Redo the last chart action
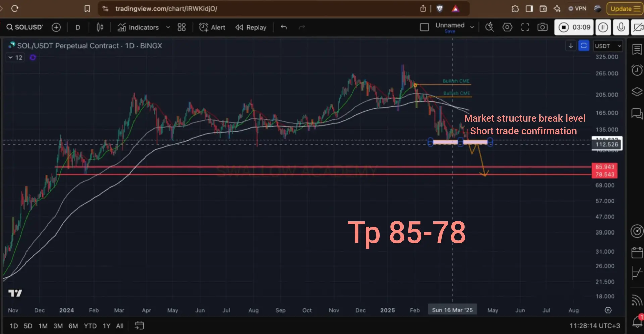The height and width of the screenshot is (334, 644). [x=302, y=27]
